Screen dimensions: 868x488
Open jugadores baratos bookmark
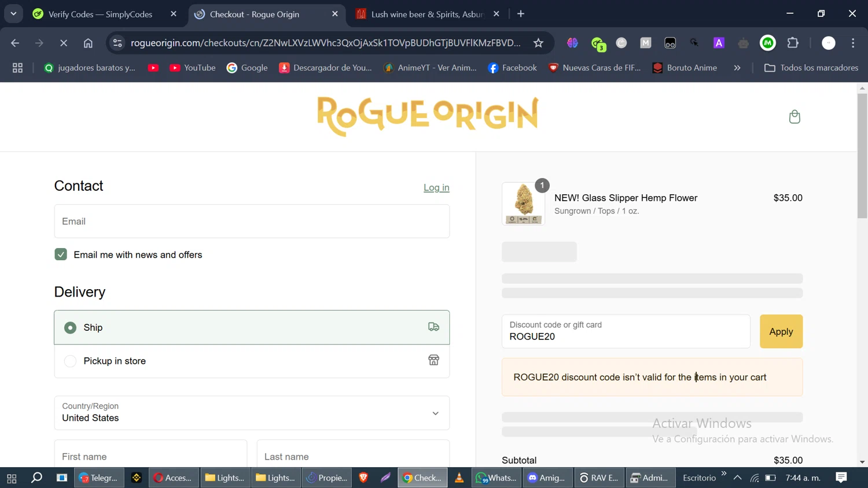tap(90, 68)
